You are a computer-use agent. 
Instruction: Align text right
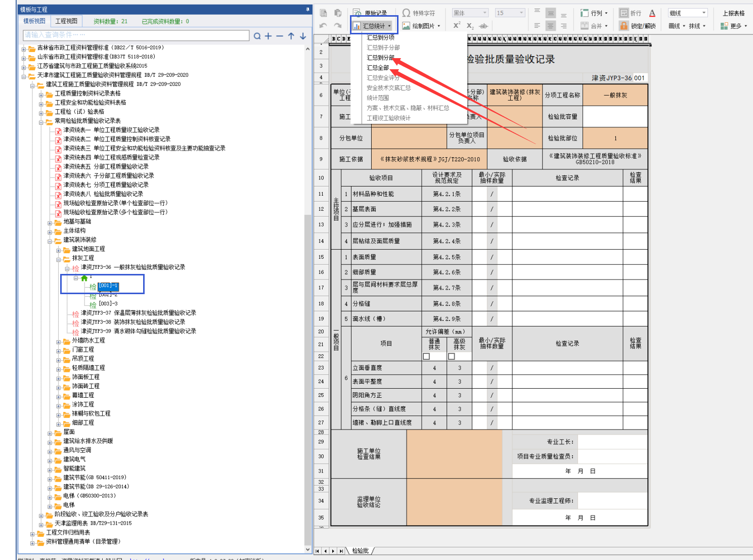coord(564,26)
